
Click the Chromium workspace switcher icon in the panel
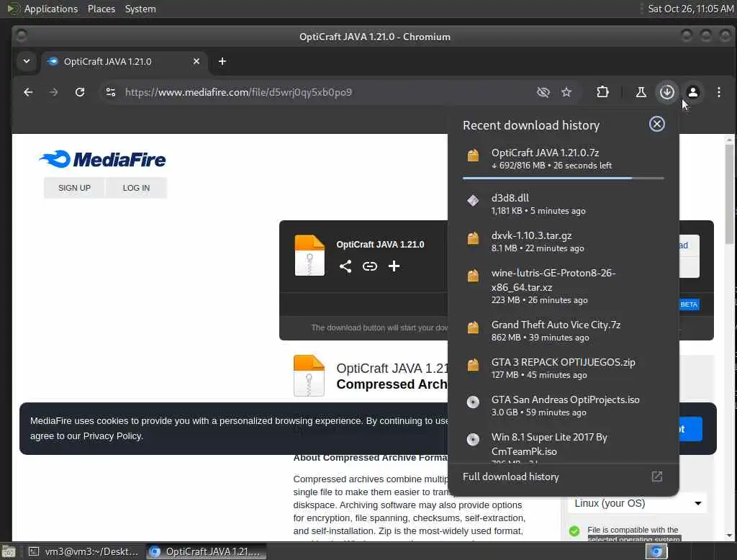click(656, 551)
